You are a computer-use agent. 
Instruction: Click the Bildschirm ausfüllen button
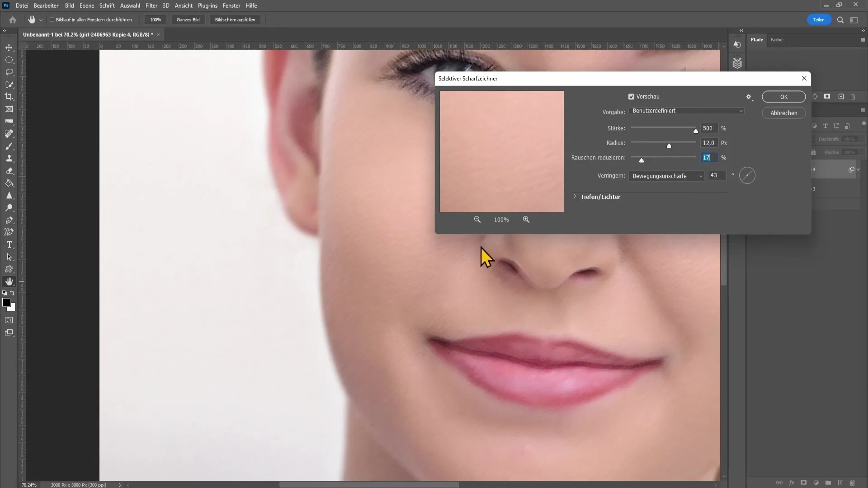click(x=235, y=20)
